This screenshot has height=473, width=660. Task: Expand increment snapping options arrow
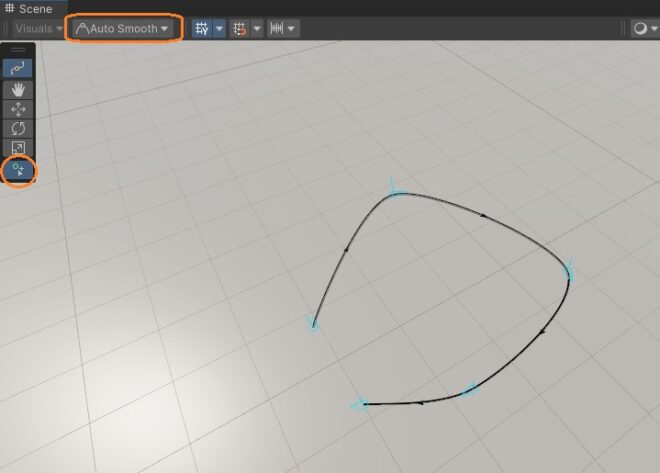[291, 29]
